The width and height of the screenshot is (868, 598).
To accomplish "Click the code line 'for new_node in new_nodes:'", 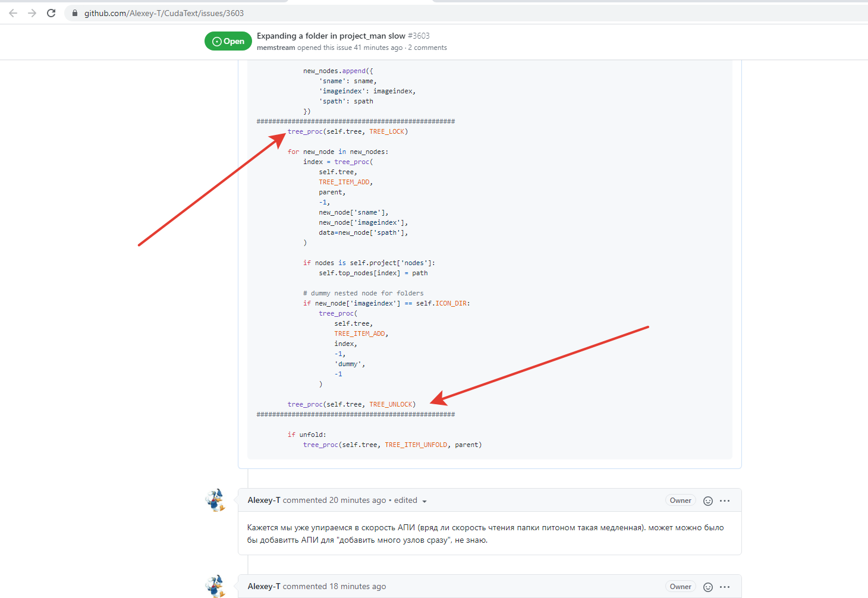I will (338, 152).
